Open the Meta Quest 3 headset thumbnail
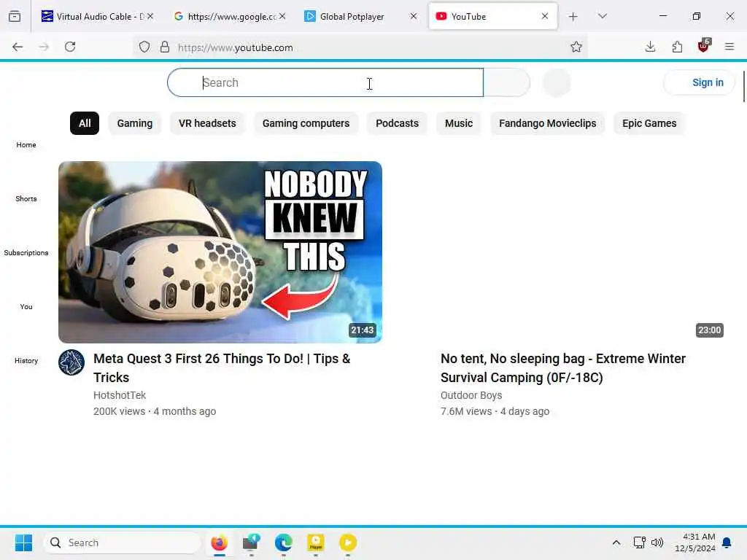Image resolution: width=747 pixels, height=560 pixels. 220,252
